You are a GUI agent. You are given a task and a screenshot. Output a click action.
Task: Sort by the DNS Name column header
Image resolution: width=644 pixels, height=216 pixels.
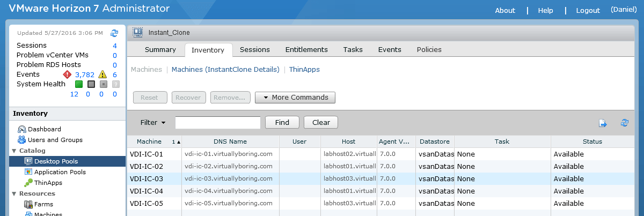(230, 141)
